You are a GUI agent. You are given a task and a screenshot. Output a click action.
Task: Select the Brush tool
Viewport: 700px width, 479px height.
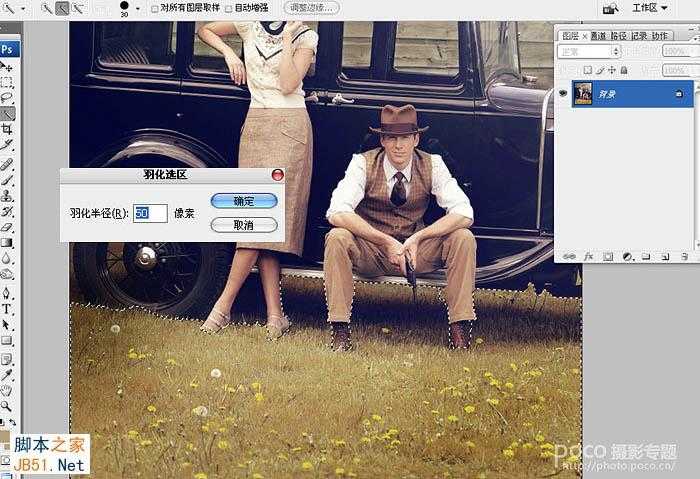pos(7,180)
